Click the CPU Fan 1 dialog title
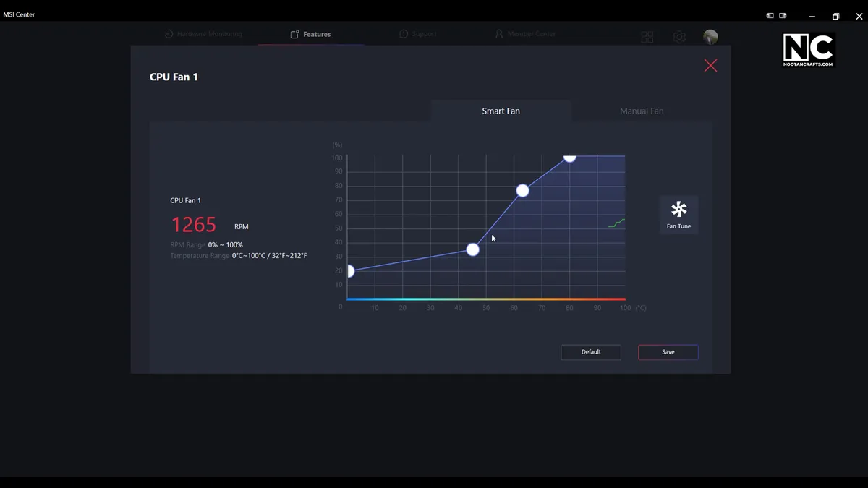This screenshot has width=868, height=488. [x=174, y=77]
